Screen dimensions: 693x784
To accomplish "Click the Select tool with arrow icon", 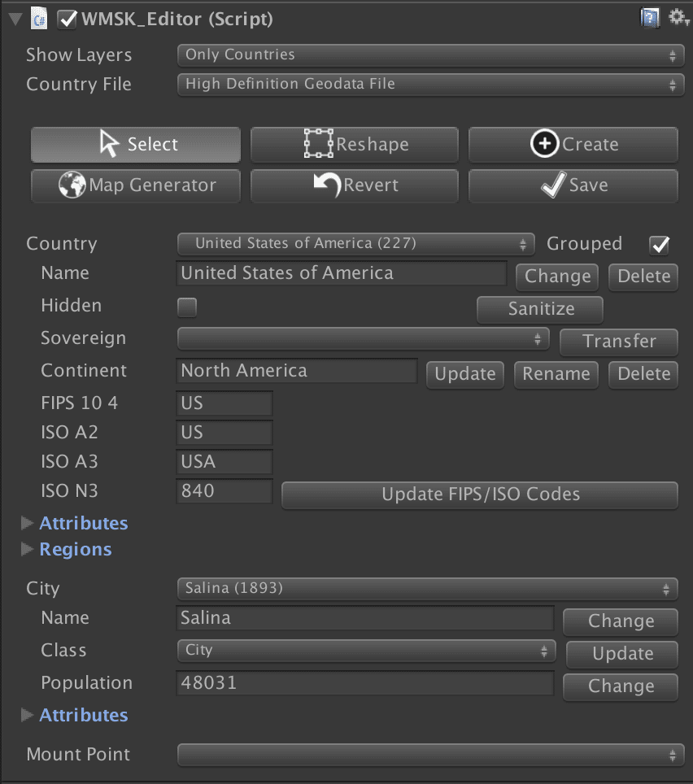I will pos(136,145).
